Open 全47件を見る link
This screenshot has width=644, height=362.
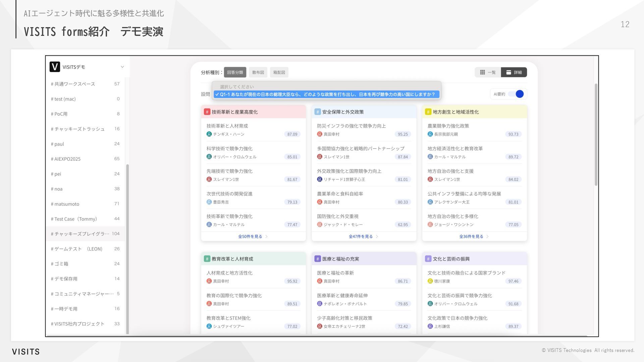pos(361,237)
